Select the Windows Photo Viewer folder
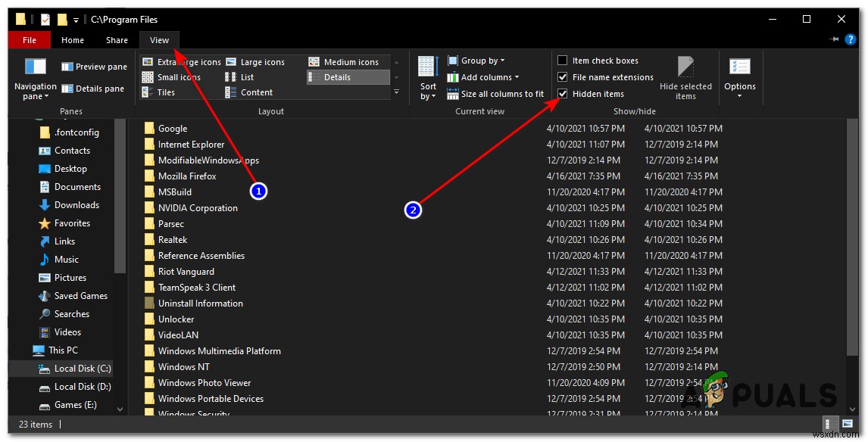 click(x=197, y=383)
